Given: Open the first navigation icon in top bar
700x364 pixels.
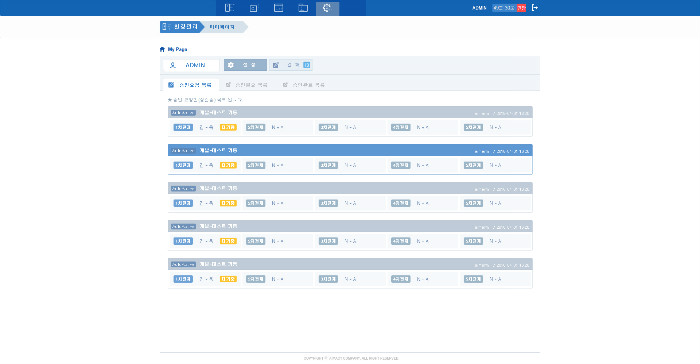Looking at the screenshot, I should [229, 8].
